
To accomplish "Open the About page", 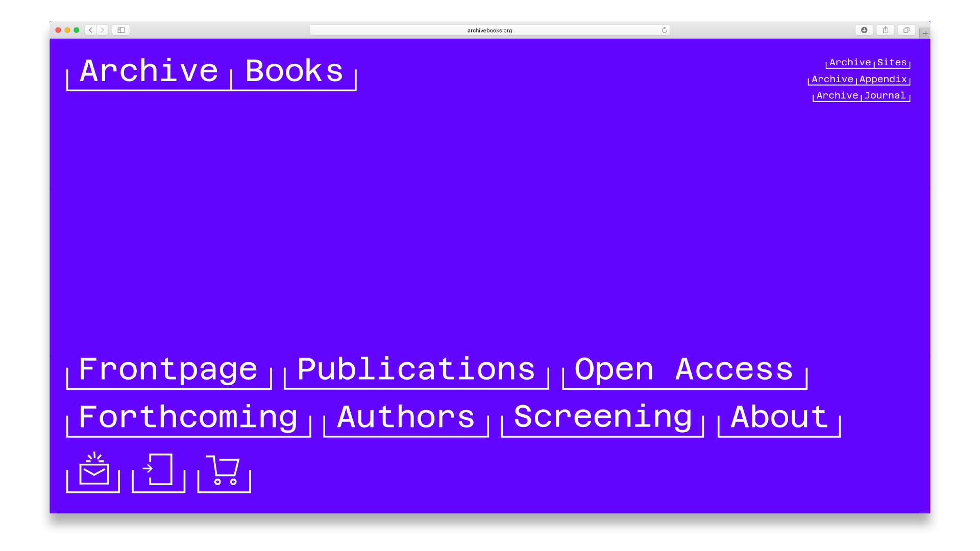I will click(779, 417).
